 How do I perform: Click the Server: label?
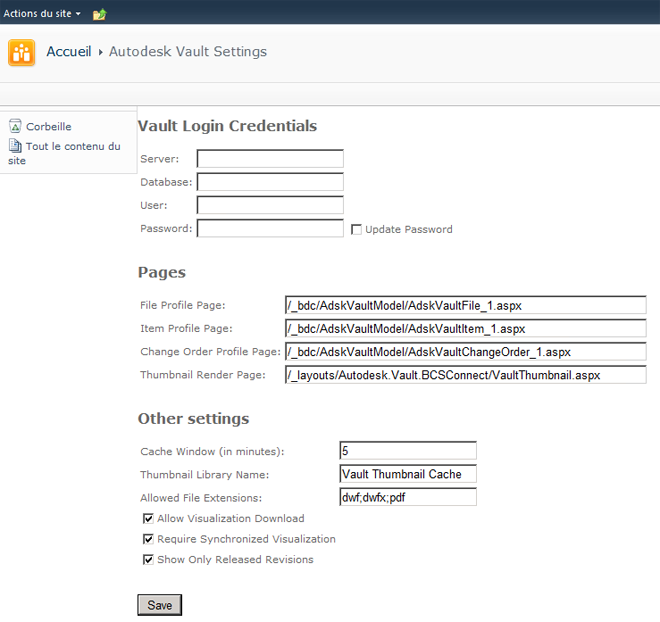tap(160, 159)
